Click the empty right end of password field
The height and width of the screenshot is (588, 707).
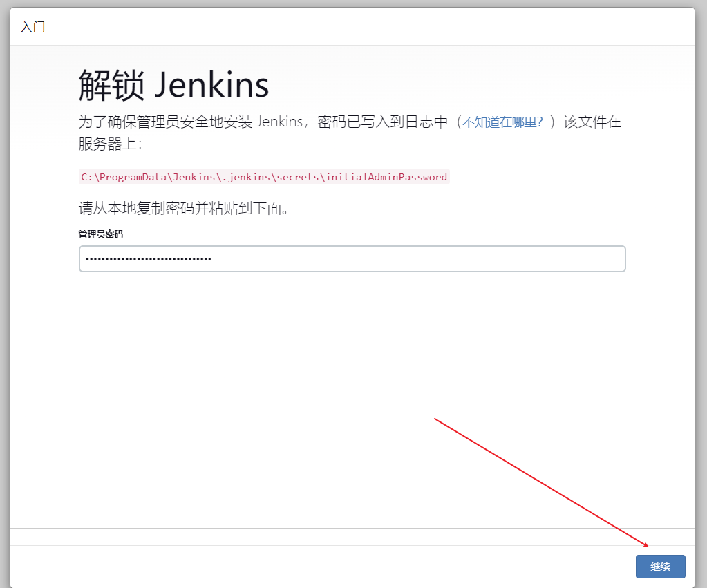[587, 259]
